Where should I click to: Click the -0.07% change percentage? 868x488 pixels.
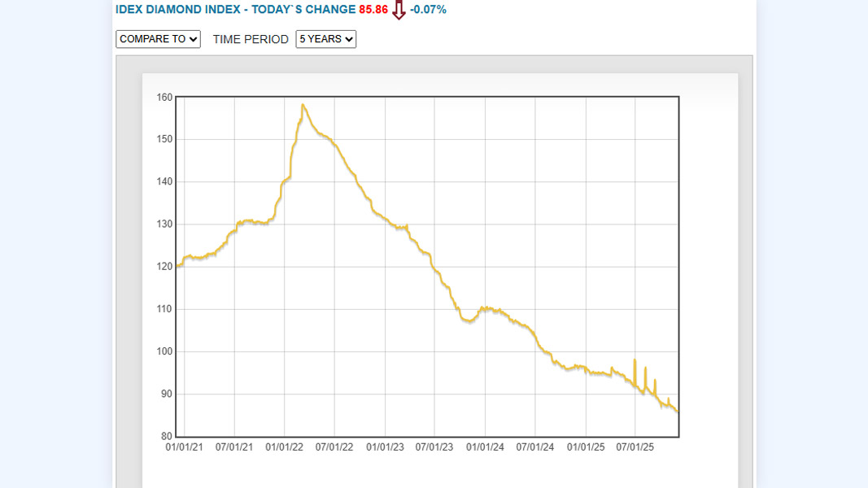pyautogui.click(x=428, y=10)
